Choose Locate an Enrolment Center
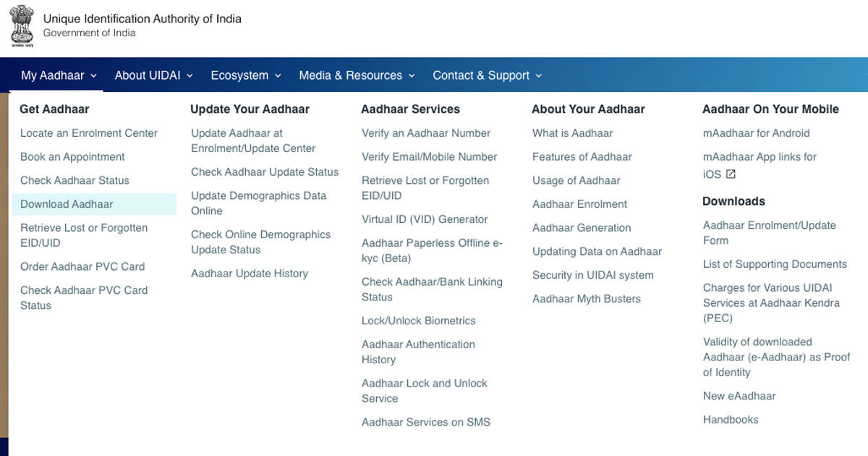Screen dimensions: 868x456 89,133
